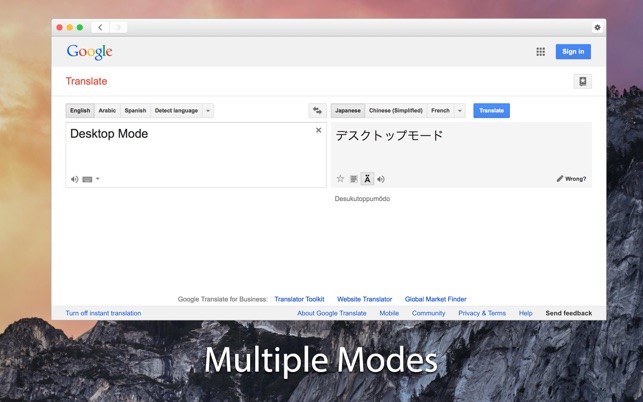
Task: Select all translated text icon
Action: point(353,179)
